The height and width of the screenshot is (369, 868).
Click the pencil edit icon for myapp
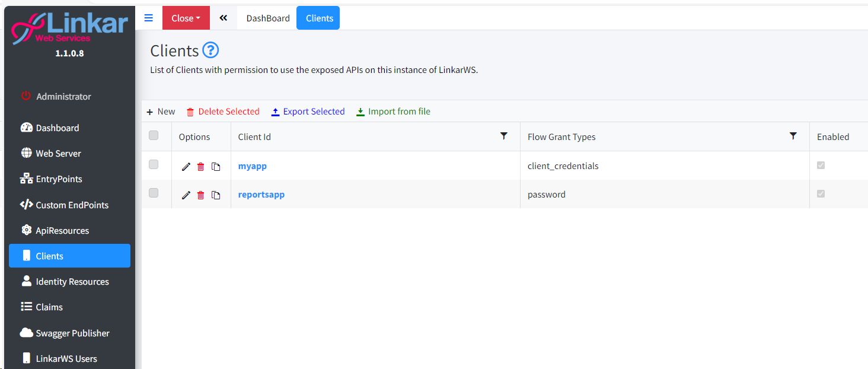(186, 167)
